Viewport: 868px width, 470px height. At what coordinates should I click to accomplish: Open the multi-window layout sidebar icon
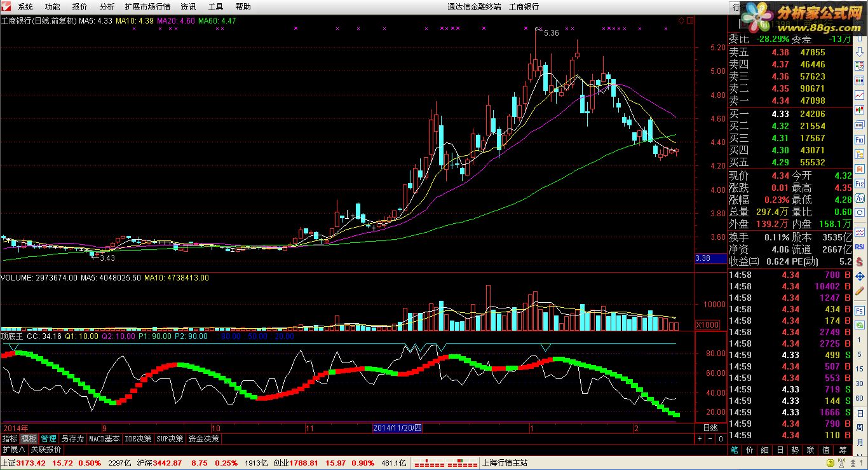pos(859,125)
